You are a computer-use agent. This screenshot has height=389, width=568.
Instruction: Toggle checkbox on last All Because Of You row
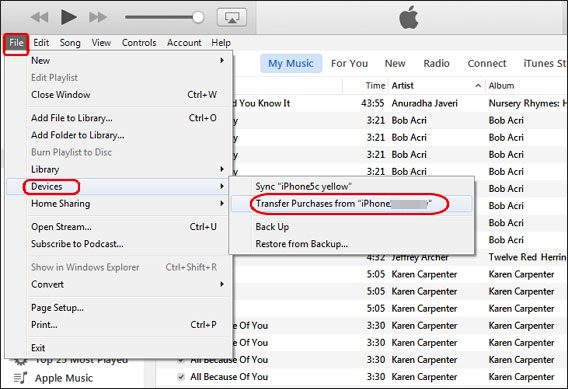click(181, 377)
